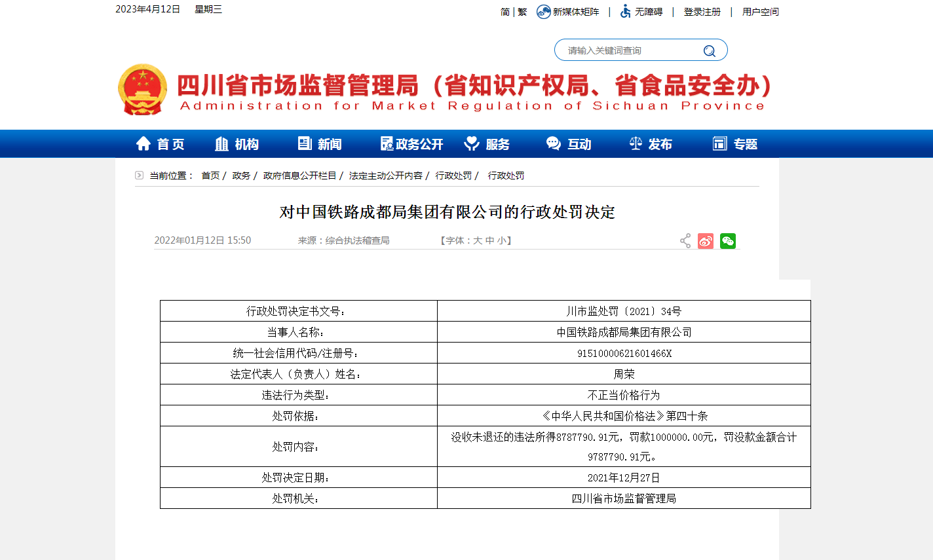The height and width of the screenshot is (560, 933).
Task: Click label 违法行为类型：
Action: (x=296, y=395)
